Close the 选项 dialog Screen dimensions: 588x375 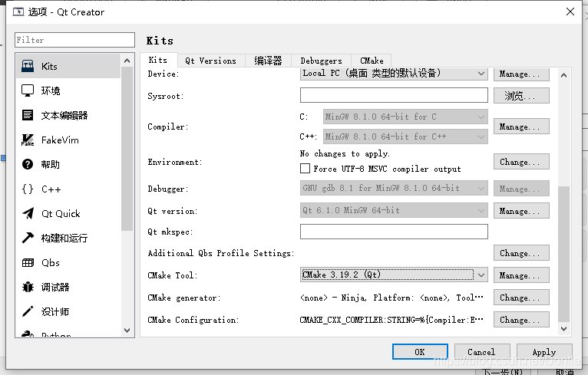[x=570, y=12]
